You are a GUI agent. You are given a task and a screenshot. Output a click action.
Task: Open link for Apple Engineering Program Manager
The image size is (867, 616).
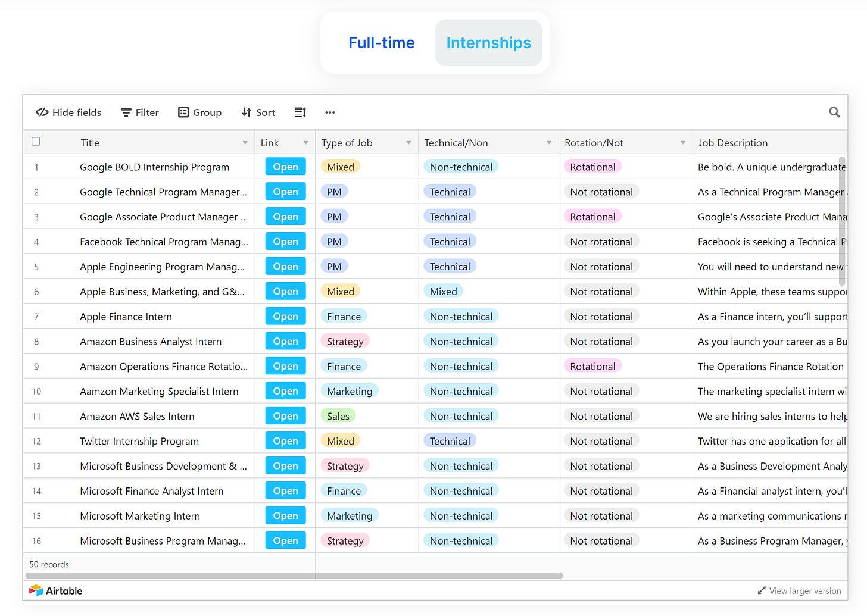[285, 267]
